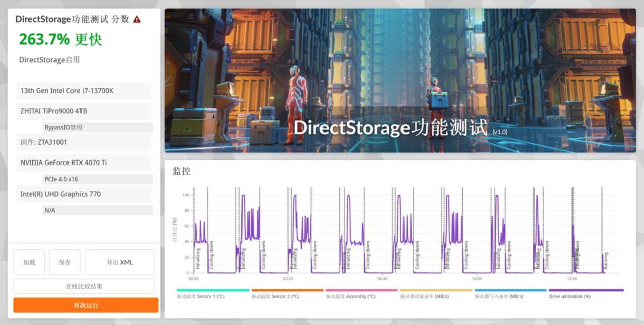Select the 13th Gen Intel Core i7-13700K row

(x=84, y=91)
